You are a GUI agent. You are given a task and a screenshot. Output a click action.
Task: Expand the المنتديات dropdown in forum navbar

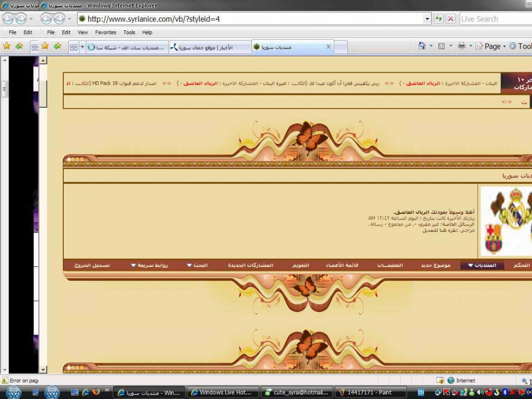click(482, 265)
